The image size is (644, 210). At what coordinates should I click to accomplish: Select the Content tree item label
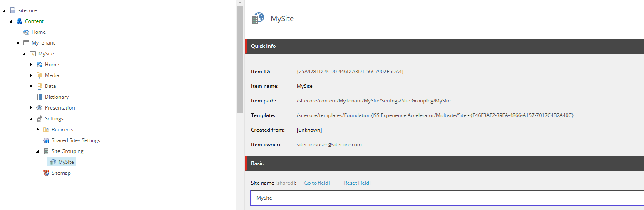34,21
